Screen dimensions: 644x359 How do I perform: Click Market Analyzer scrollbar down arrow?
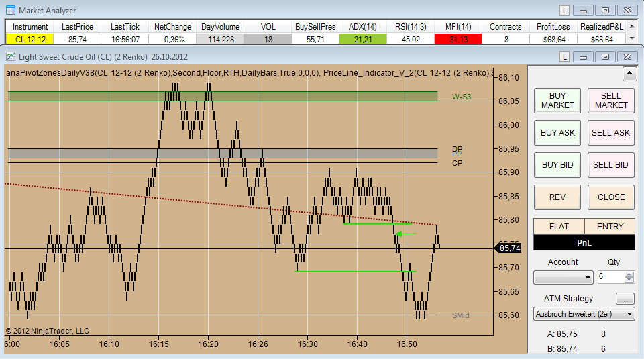[x=632, y=38]
